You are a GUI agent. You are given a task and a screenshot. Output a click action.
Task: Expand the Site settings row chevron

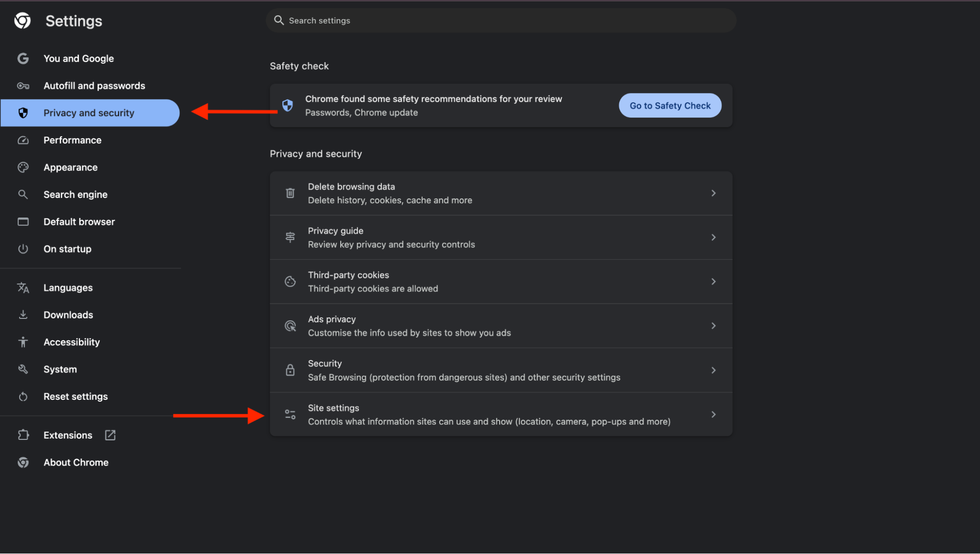(x=713, y=414)
